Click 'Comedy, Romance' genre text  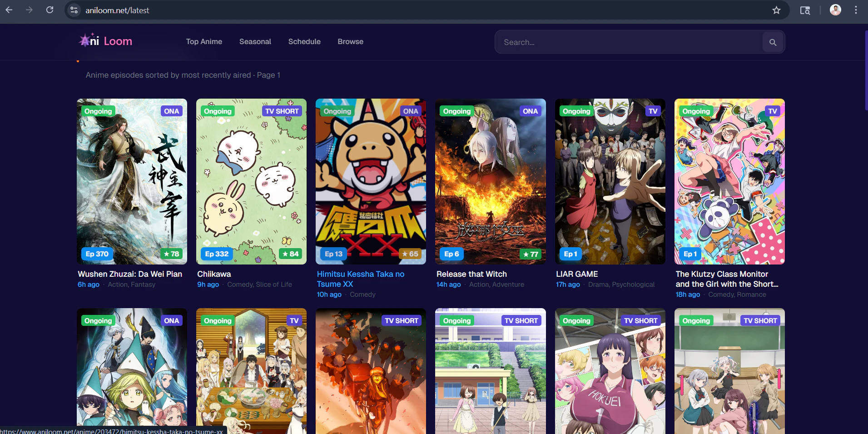(737, 294)
